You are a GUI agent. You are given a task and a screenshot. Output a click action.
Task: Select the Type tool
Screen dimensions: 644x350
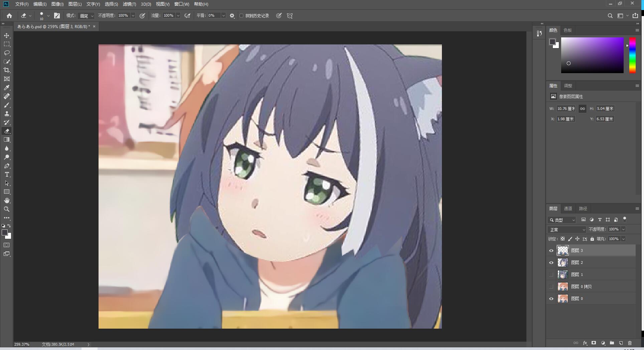point(7,174)
